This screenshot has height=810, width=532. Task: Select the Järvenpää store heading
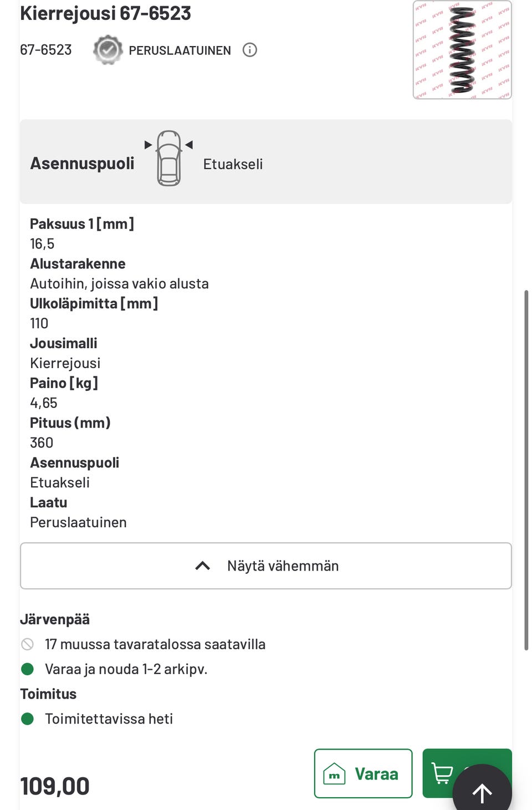coord(55,619)
